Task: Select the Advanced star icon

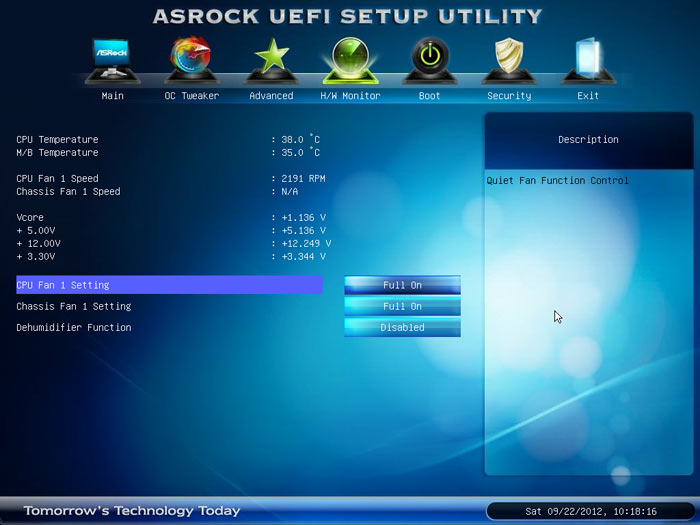Action: tap(271, 60)
